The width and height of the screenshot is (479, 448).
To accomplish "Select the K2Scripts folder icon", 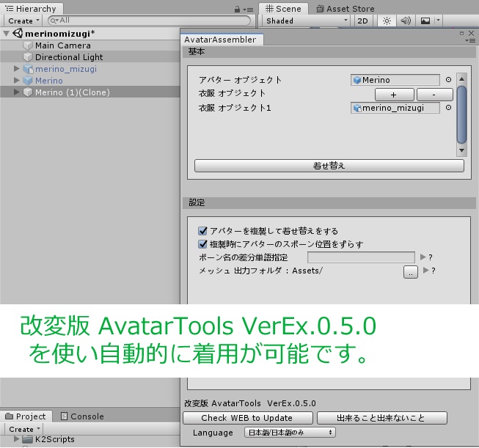I will pos(27,440).
